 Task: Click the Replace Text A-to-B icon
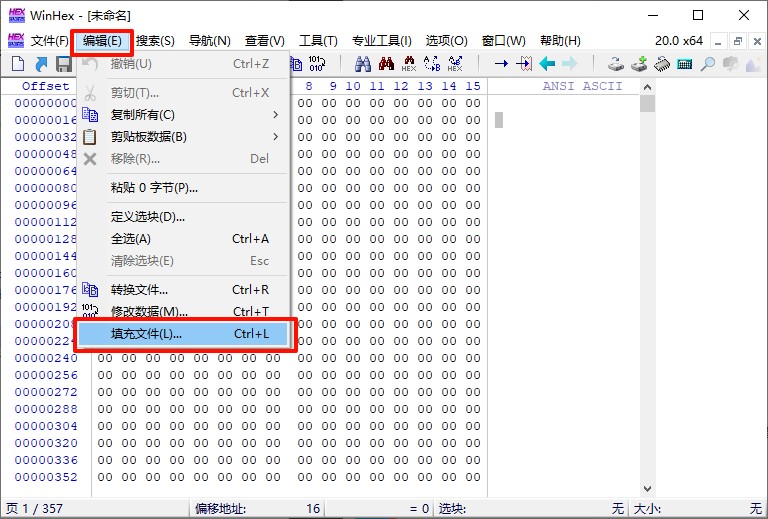coord(432,64)
